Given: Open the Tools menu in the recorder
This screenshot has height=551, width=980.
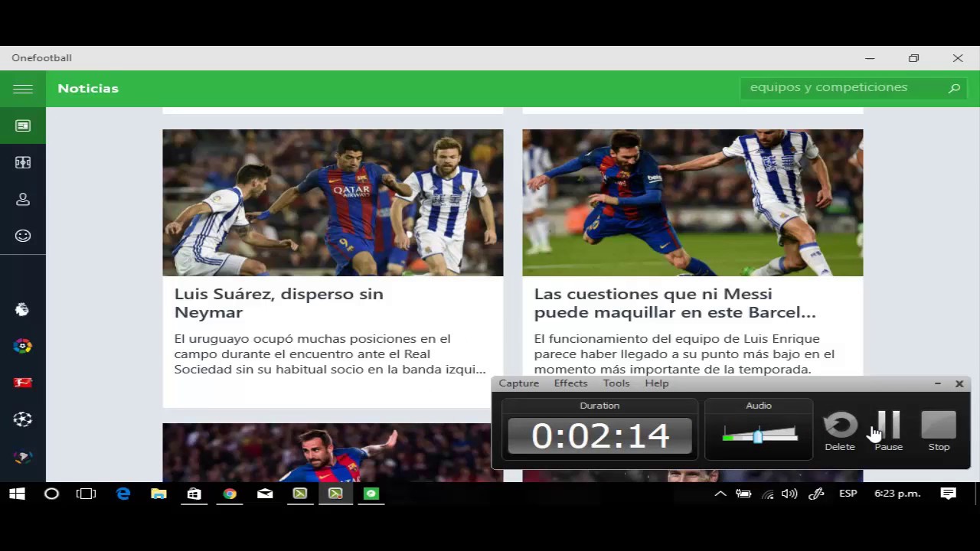Looking at the screenshot, I should click(616, 383).
